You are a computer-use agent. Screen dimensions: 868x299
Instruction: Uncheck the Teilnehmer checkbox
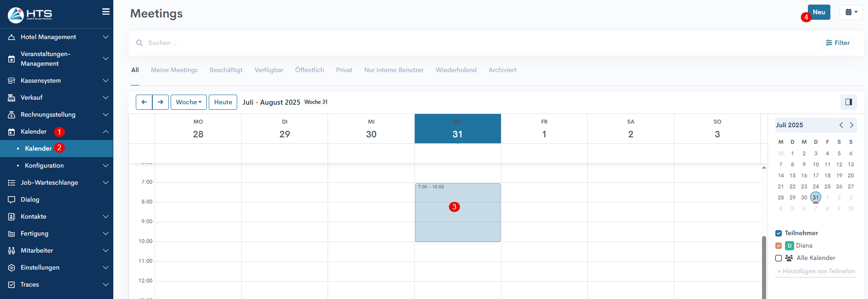779,233
